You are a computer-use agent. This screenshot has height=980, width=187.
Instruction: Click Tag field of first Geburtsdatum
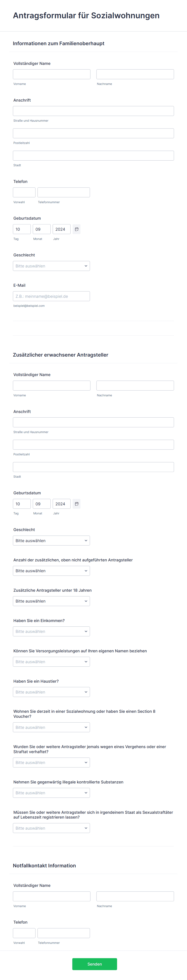click(22, 229)
